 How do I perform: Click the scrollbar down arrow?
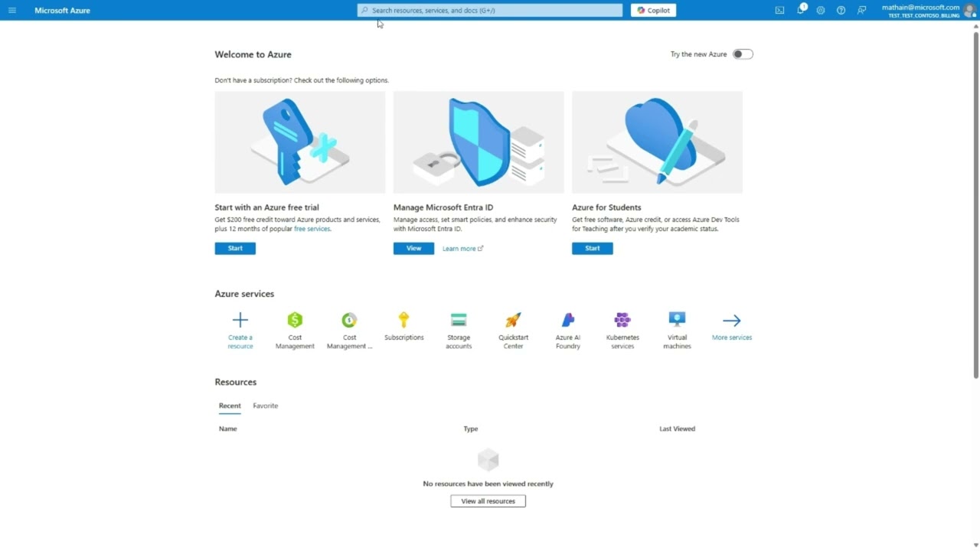tap(975, 545)
